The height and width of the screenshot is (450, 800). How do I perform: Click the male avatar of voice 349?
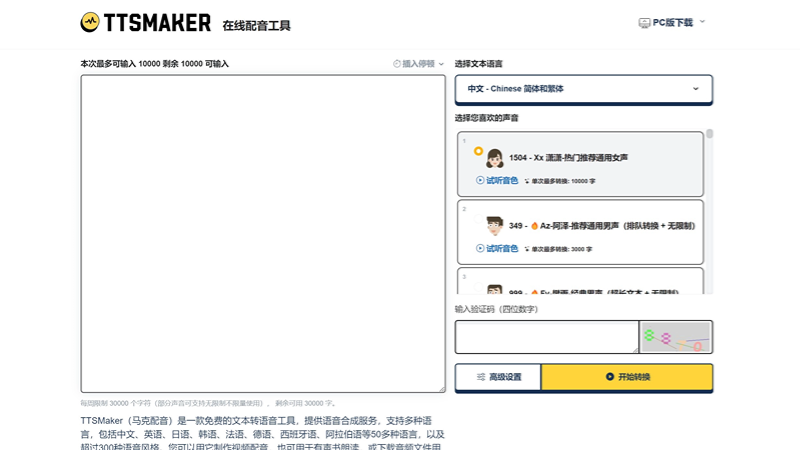coord(494,226)
